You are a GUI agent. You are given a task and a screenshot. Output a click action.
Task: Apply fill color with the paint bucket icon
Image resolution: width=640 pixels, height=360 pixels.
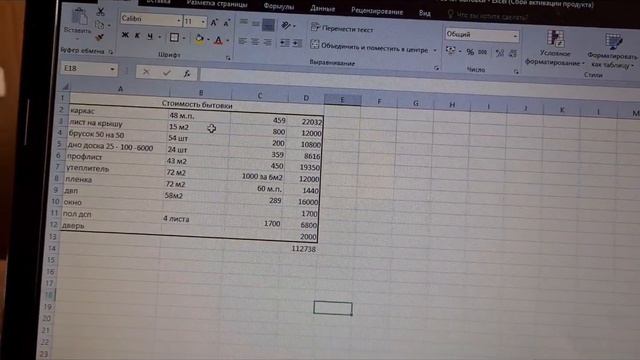(x=199, y=39)
